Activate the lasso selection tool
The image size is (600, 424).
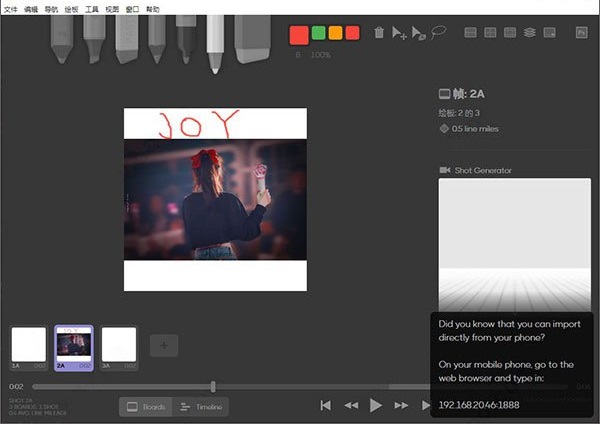point(438,32)
